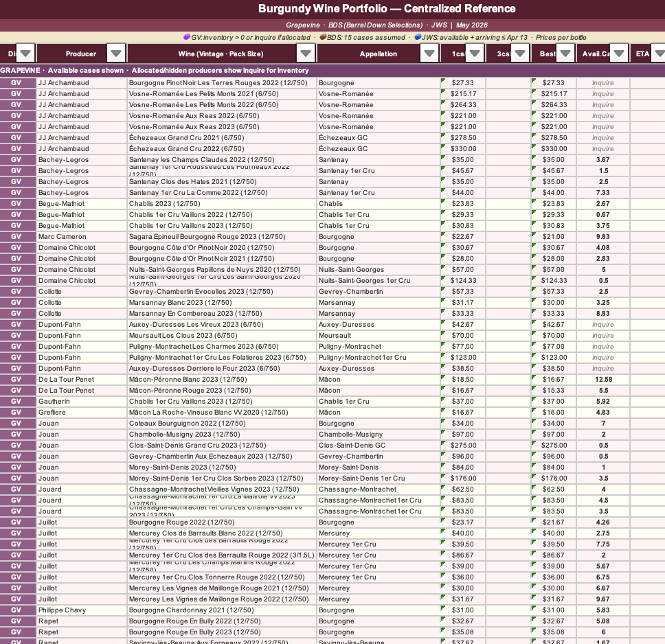
Task: Select 'Mercurey Les Vignes de Maillonge Rouge 2021 (12/750)'
Action: click(x=222, y=588)
